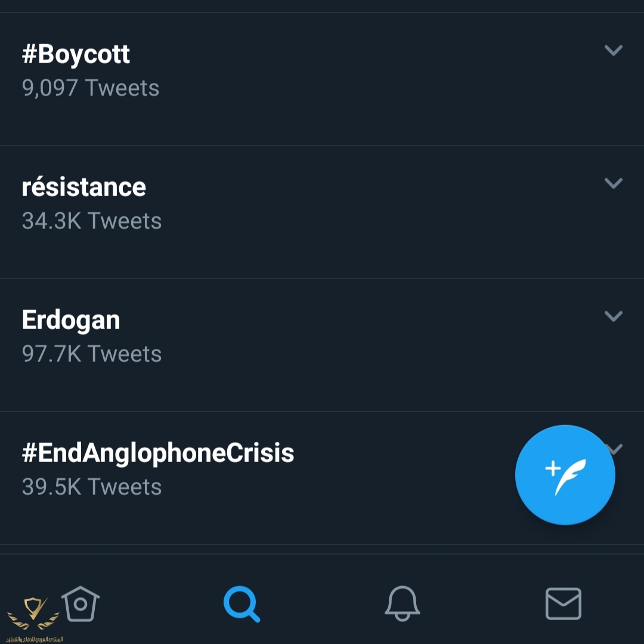Compose a new tweet with the feather button

(565, 475)
